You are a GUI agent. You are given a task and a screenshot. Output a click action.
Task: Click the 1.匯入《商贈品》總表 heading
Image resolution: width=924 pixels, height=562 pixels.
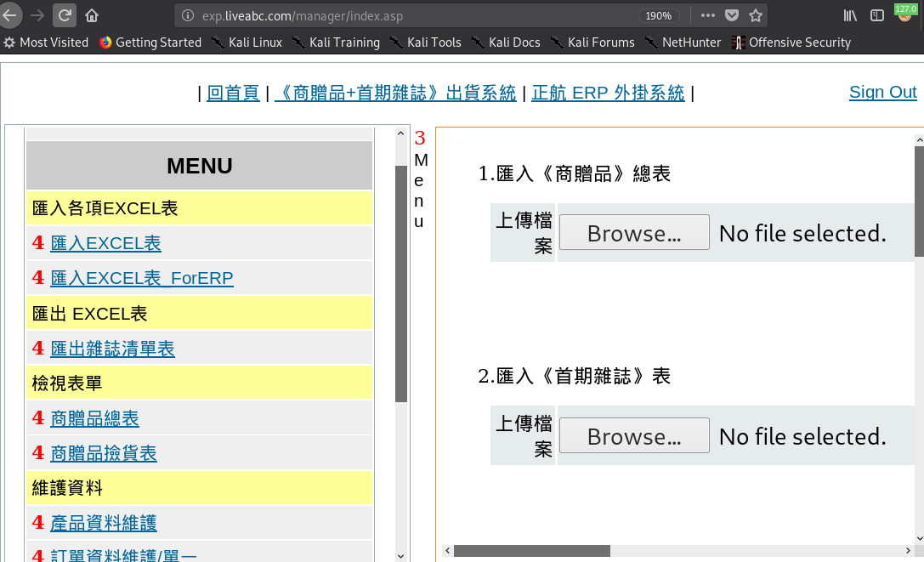575,174
